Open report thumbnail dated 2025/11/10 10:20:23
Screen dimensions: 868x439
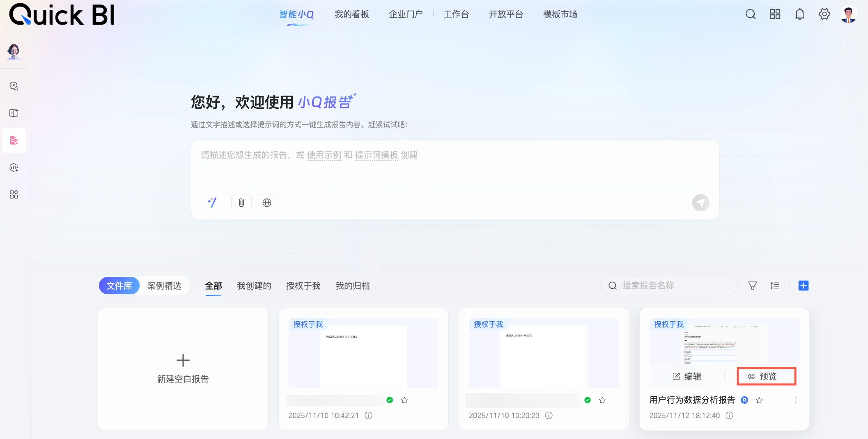pyautogui.click(x=544, y=353)
